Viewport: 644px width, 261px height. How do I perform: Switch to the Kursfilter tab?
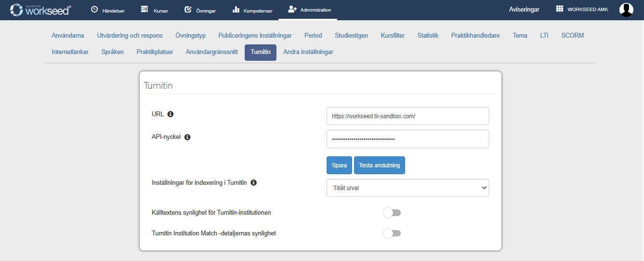[x=393, y=35]
